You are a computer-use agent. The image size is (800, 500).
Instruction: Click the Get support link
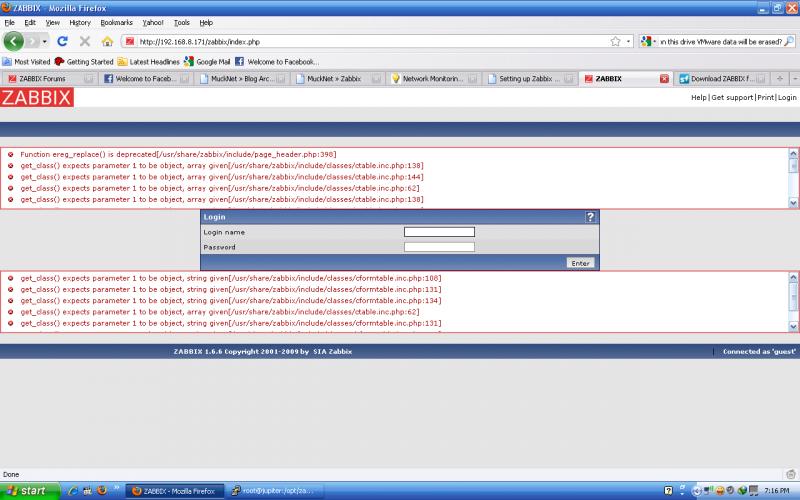coord(732,97)
